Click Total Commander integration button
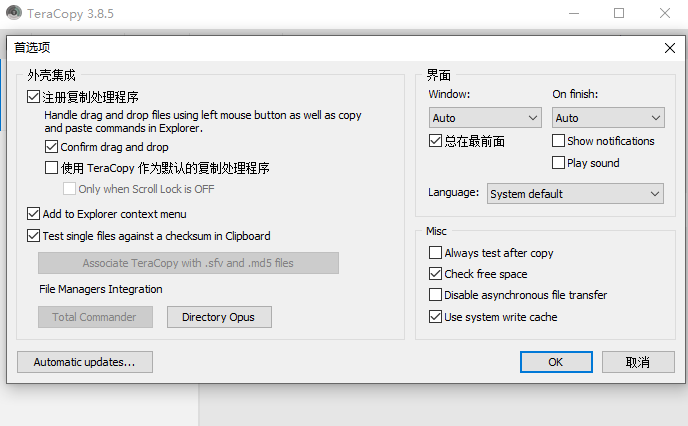The height and width of the screenshot is (426, 688). coord(95,317)
